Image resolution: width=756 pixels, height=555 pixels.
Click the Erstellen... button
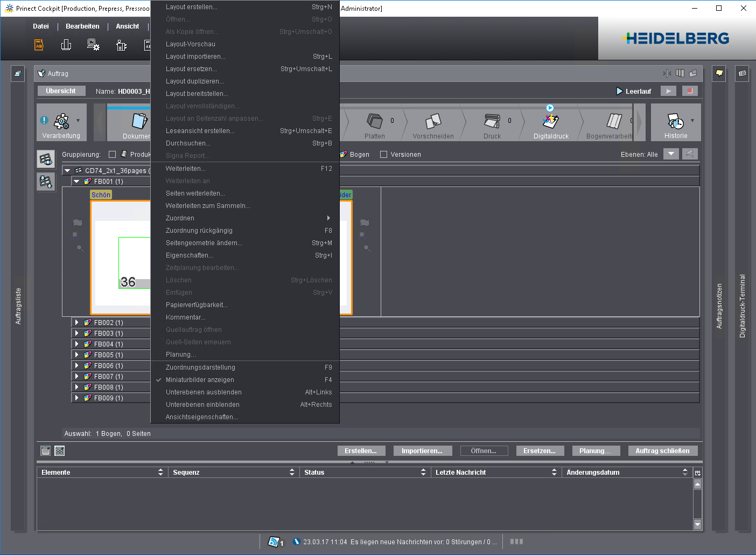click(361, 451)
